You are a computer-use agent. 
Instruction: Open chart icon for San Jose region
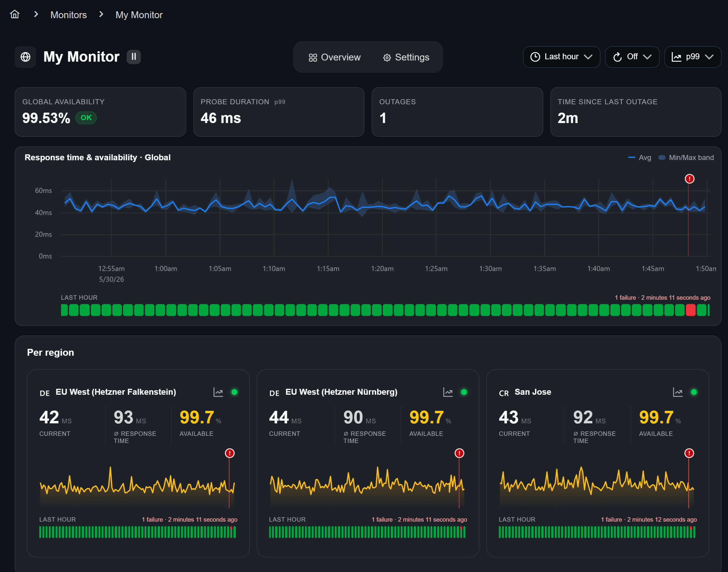(677, 392)
